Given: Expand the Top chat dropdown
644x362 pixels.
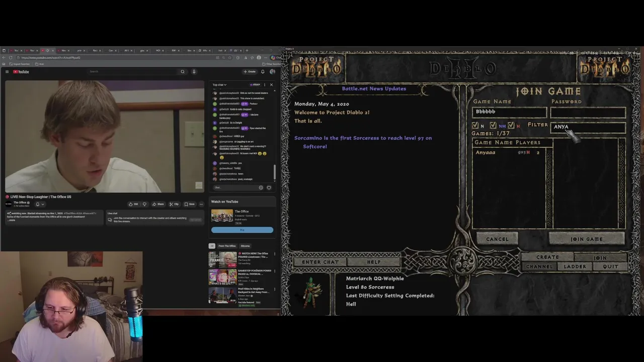Looking at the screenshot, I should 219,85.
